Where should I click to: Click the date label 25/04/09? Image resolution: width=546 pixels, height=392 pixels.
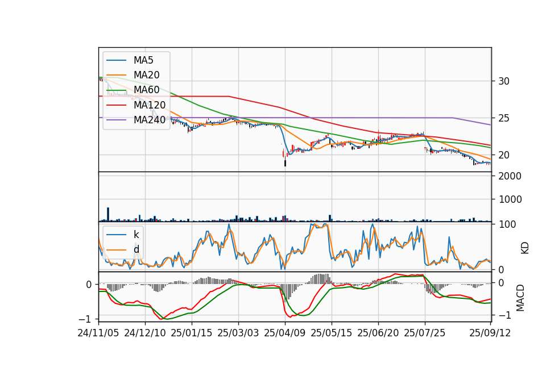285,333
